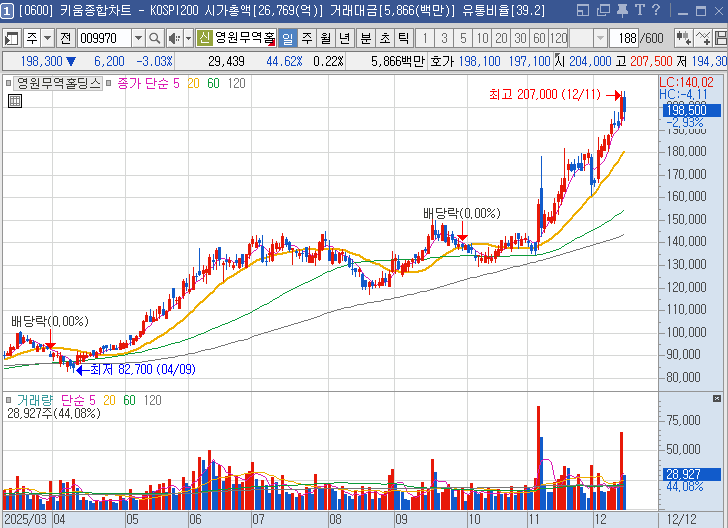Open the stock code history dropdown
Viewport: 728px width, 528px height.
tap(139, 38)
